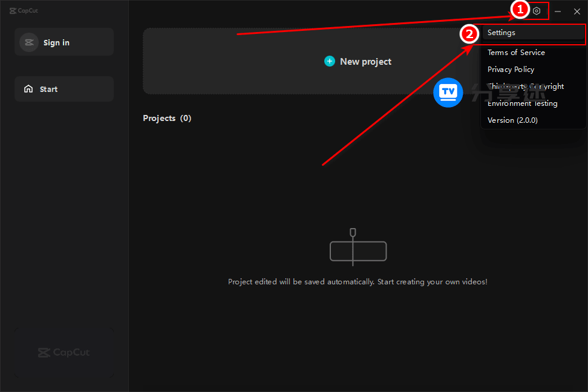Click the blue TV icon
The image size is (588, 392).
coord(448,93)
